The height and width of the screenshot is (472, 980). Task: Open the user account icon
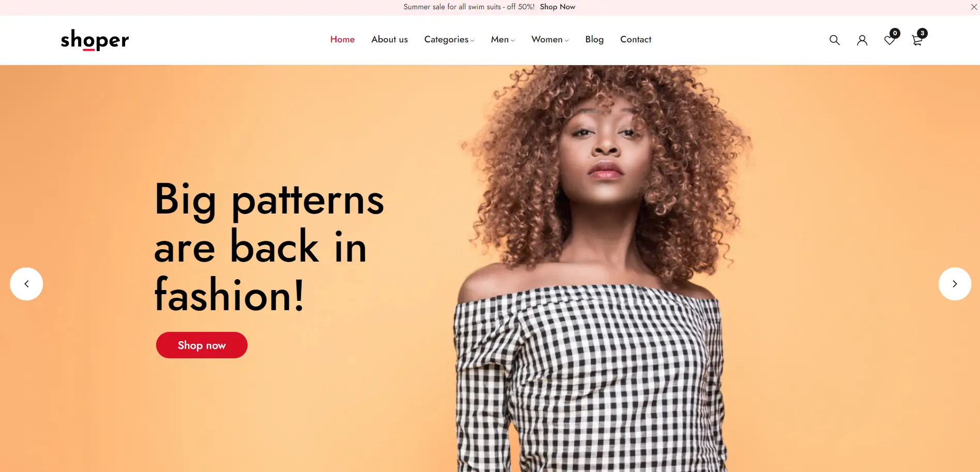[862, 40]
